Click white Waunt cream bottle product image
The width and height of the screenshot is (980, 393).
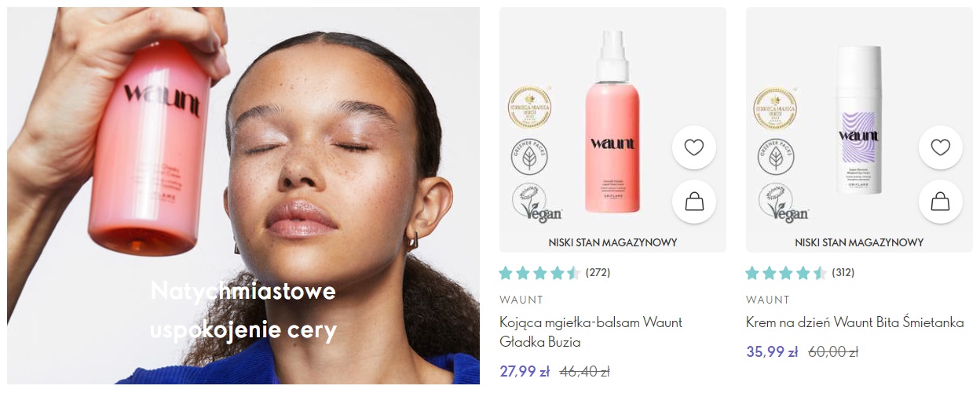[x=859, y=119]
